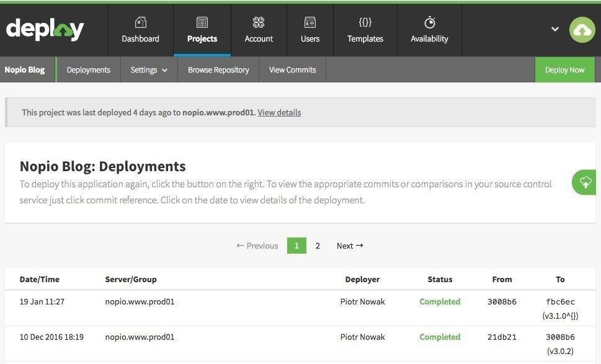
Task: Click the From column header
Action: (x=502, y=279)
